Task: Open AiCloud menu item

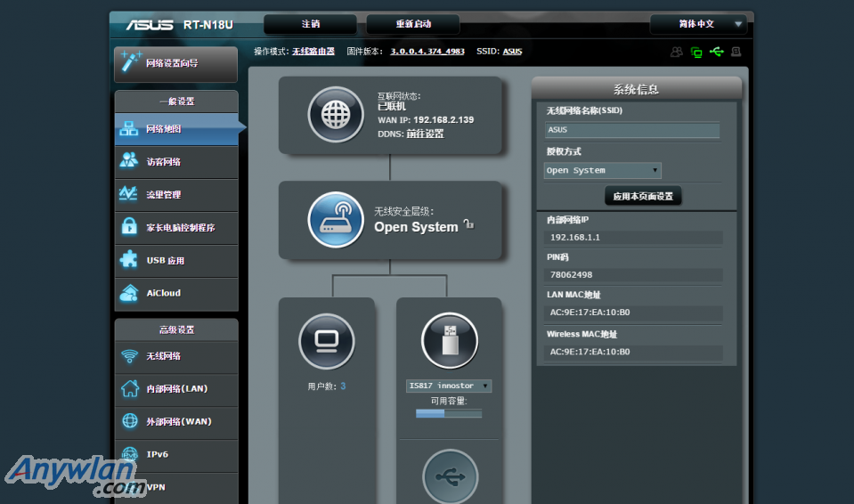Action: (x=176, y=293)
